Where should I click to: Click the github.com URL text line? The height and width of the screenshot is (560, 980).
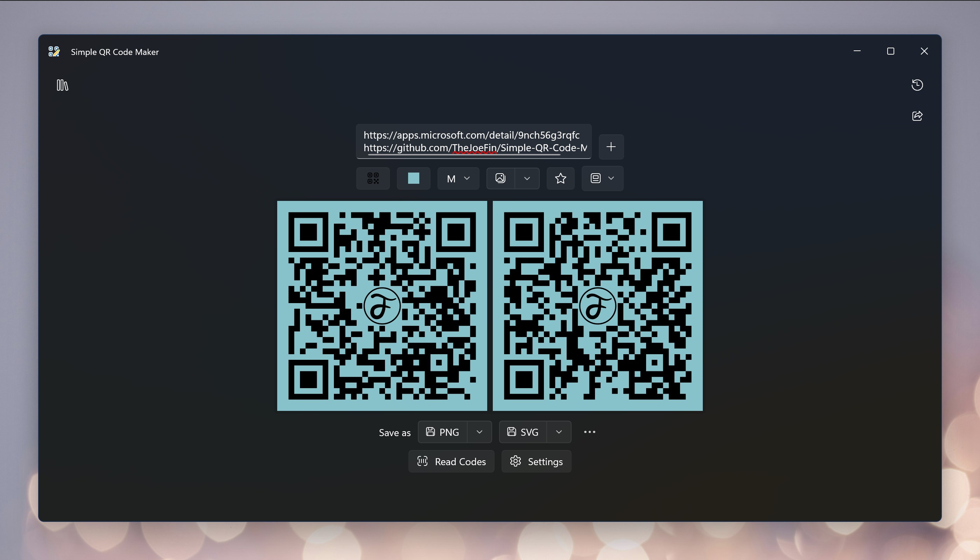click(475, 148)
